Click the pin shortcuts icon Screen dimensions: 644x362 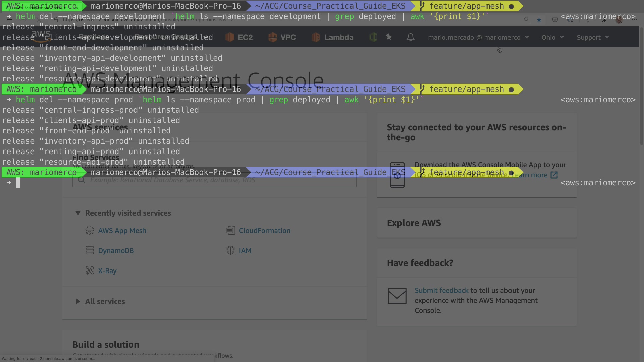(389, 37)
